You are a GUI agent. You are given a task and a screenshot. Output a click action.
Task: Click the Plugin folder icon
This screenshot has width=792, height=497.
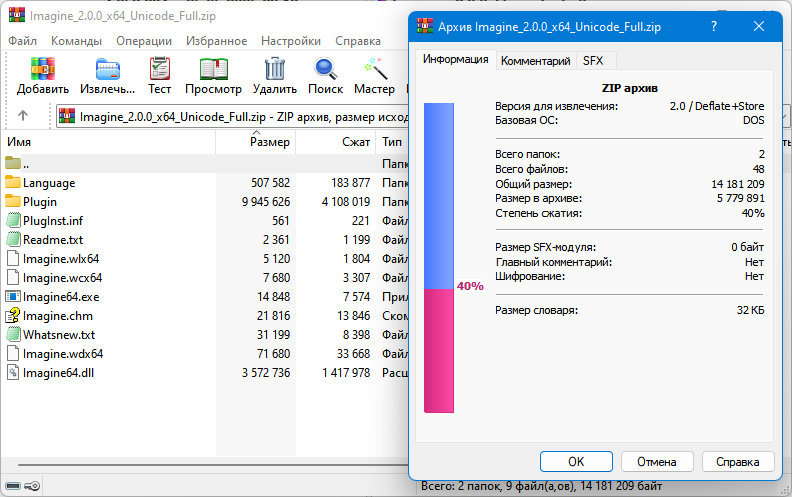pyautogui.click(x=13, y=201)
